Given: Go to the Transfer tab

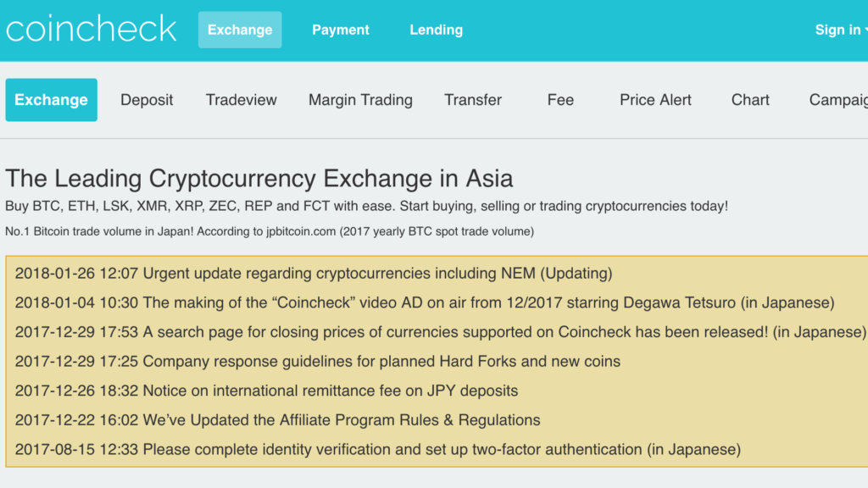Looking at the screenshot, I should point(473,100).
